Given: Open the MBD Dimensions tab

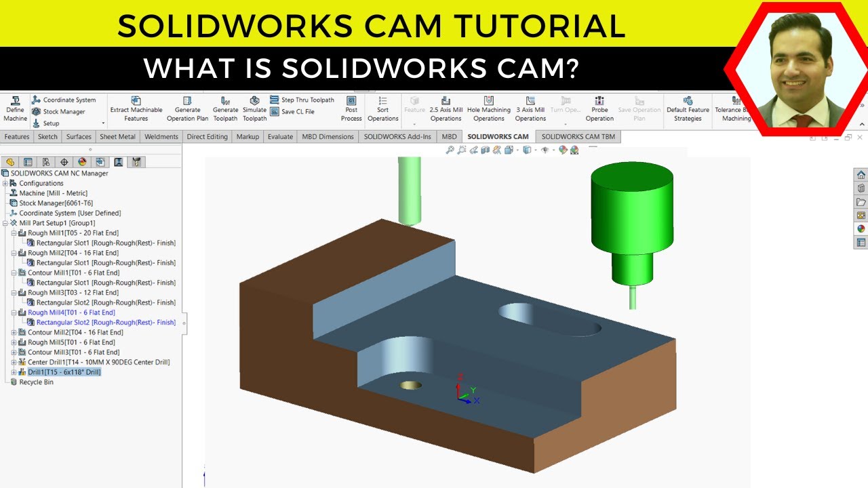Looking at the screenshot, I should 328,136.
